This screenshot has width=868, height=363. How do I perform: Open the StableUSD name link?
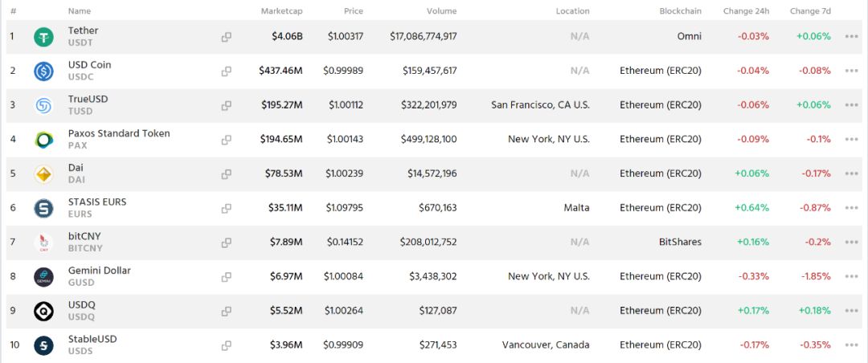point(92,339)
